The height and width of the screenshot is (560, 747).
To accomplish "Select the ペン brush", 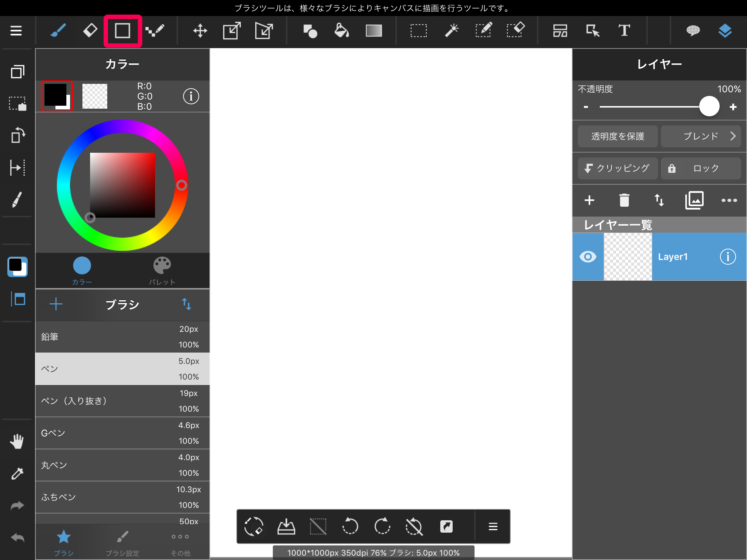I will point(123,369).
